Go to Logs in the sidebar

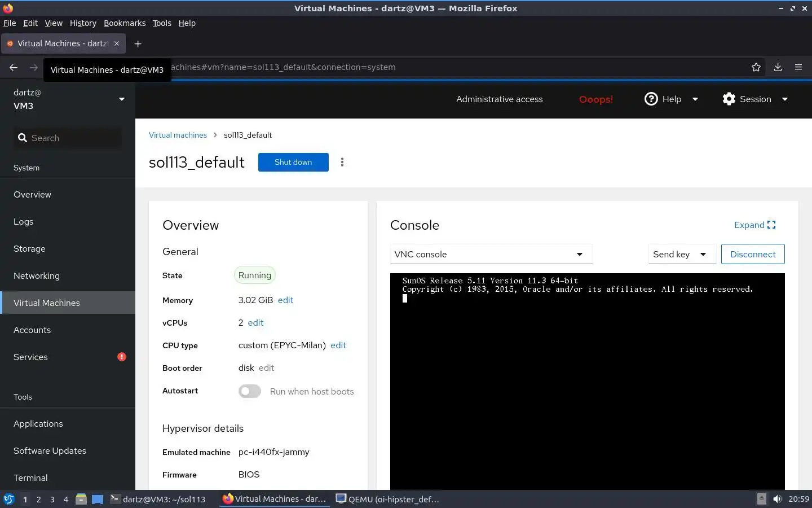68,221
